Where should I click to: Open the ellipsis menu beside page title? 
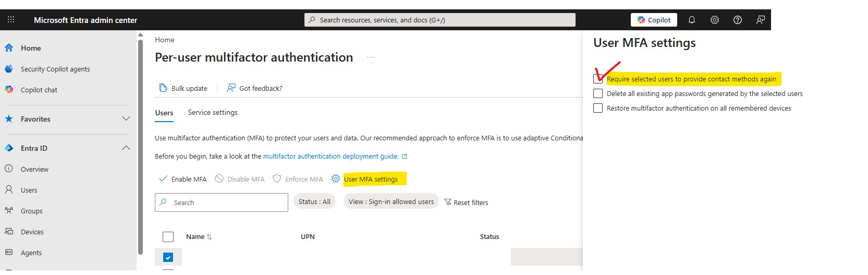[x=370, y=57]
